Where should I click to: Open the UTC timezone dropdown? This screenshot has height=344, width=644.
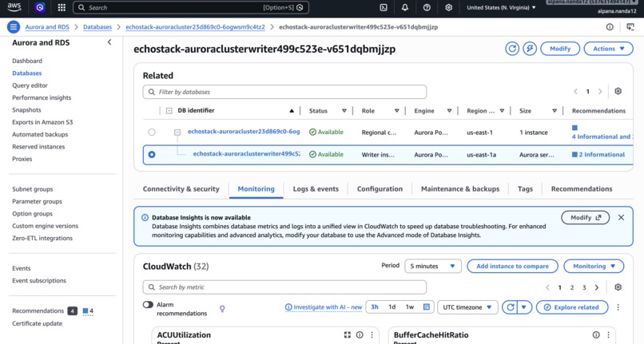[467, 307]
